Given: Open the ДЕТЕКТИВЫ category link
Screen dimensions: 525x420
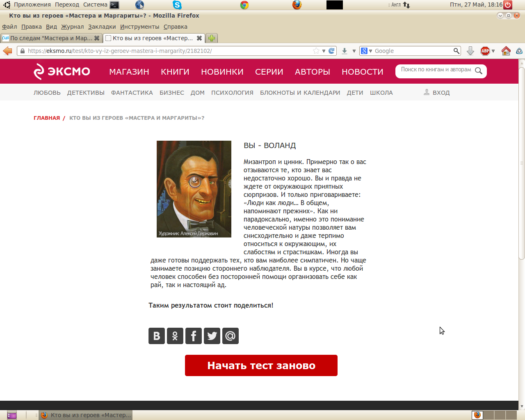Looking at the screenshot, I should (86, 93).
